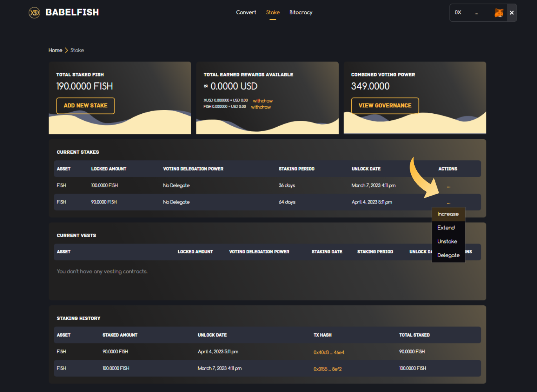Go to the Bitocracy tab

click(301, 13)
